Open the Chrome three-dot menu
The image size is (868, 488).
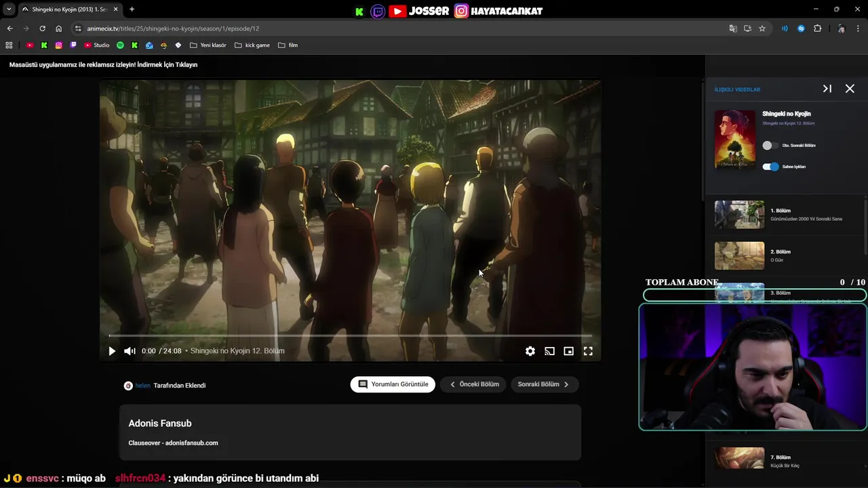(x=859, y=28)
